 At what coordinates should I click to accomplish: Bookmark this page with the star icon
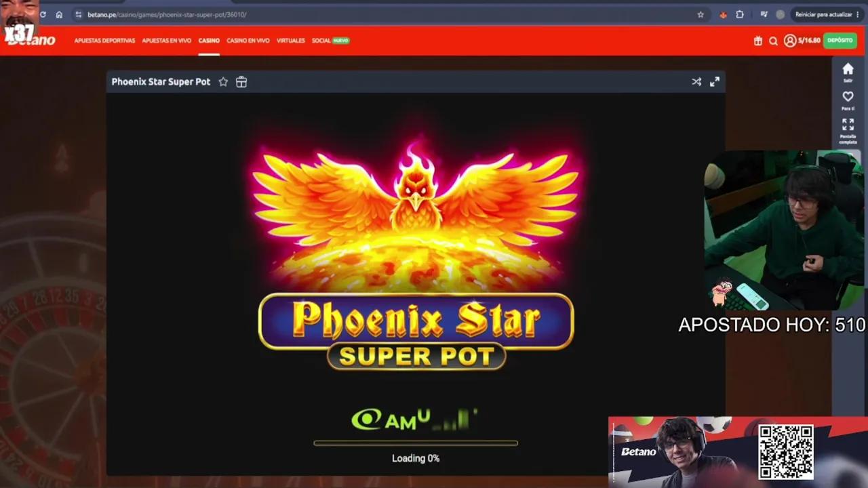[701, 14]
